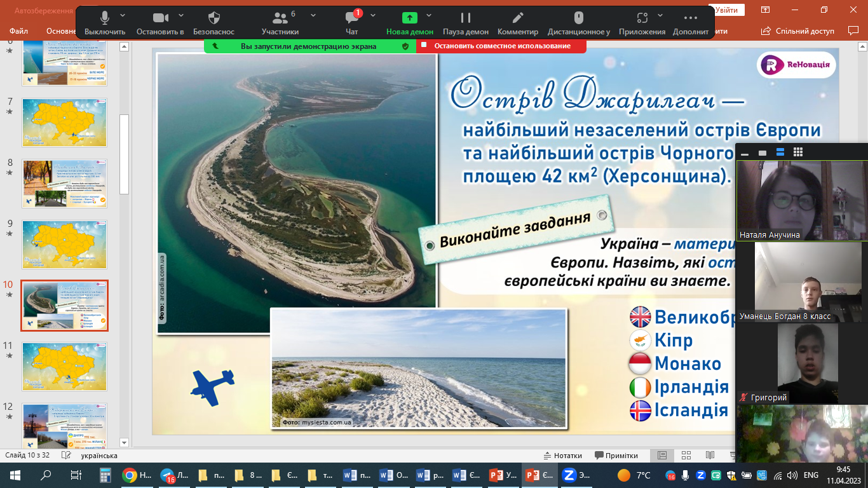
Task: Click the beach photo on the slide
Action: (418, 369)
